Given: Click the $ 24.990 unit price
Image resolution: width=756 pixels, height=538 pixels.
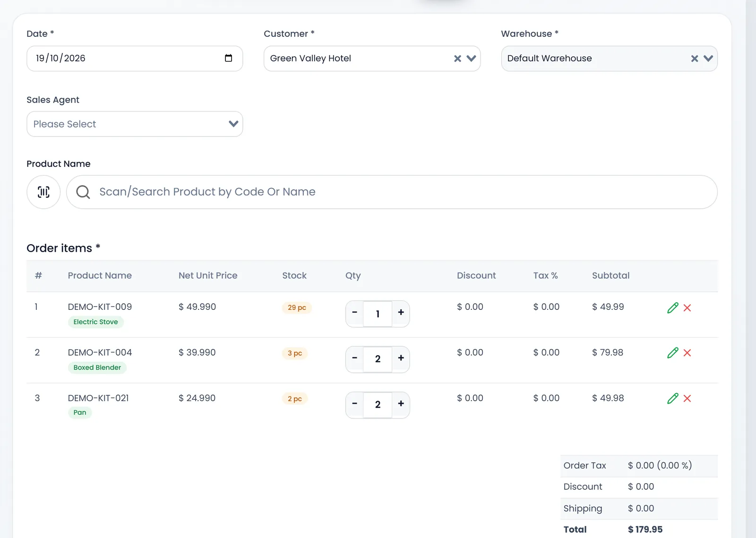Looking at the screenshot, I should pyautogui.click(x=197, y=398).
